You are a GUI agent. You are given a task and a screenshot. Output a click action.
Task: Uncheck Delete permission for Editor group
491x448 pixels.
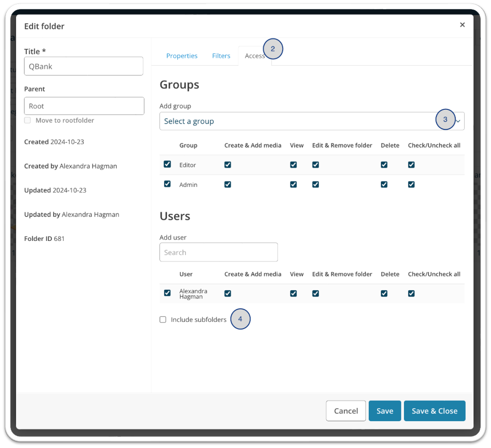[384, 165]
